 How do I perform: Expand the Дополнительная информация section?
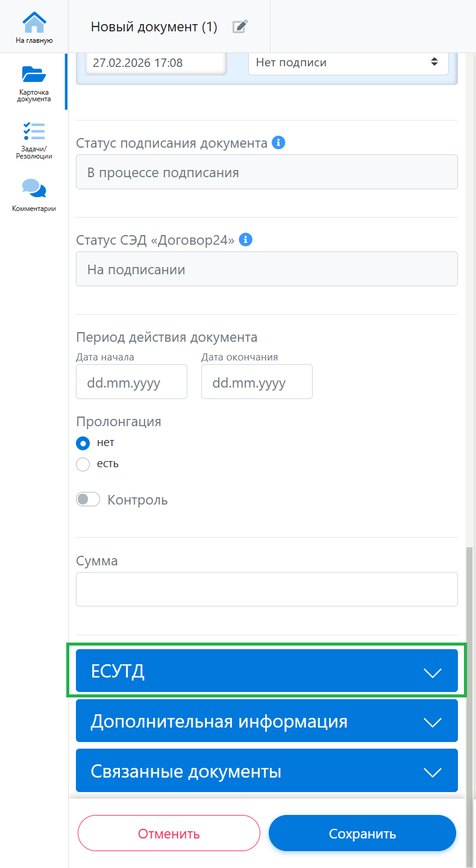[266, 721]
